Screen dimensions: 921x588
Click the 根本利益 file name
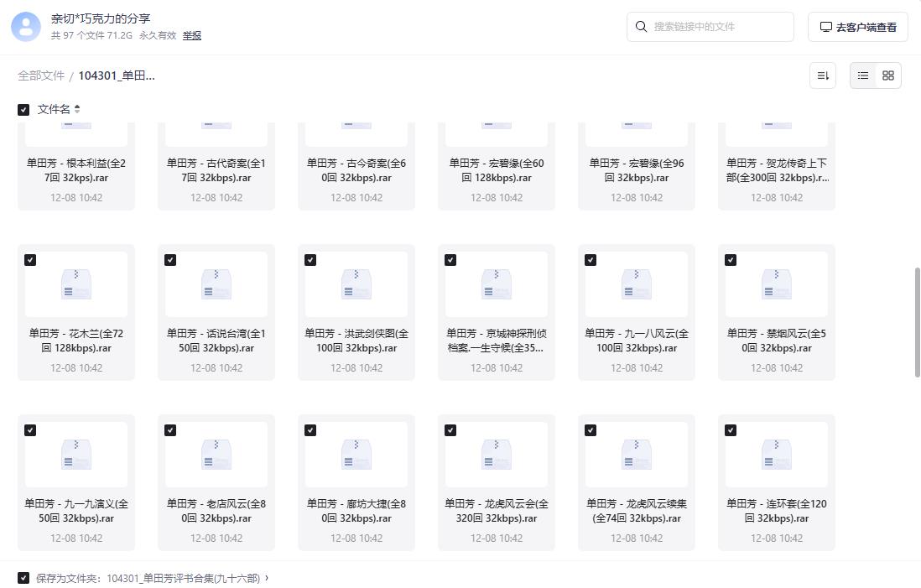coord(76,170)
